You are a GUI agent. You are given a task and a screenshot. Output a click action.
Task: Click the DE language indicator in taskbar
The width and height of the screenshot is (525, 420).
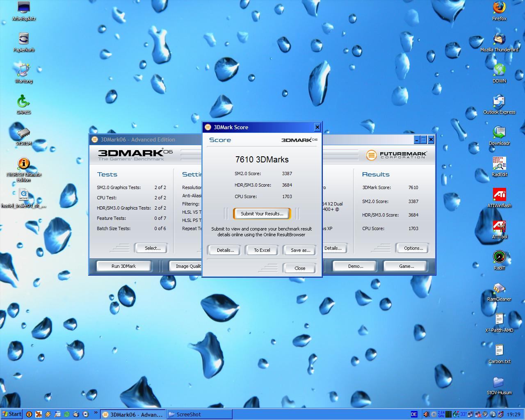[x=414, y=414]
